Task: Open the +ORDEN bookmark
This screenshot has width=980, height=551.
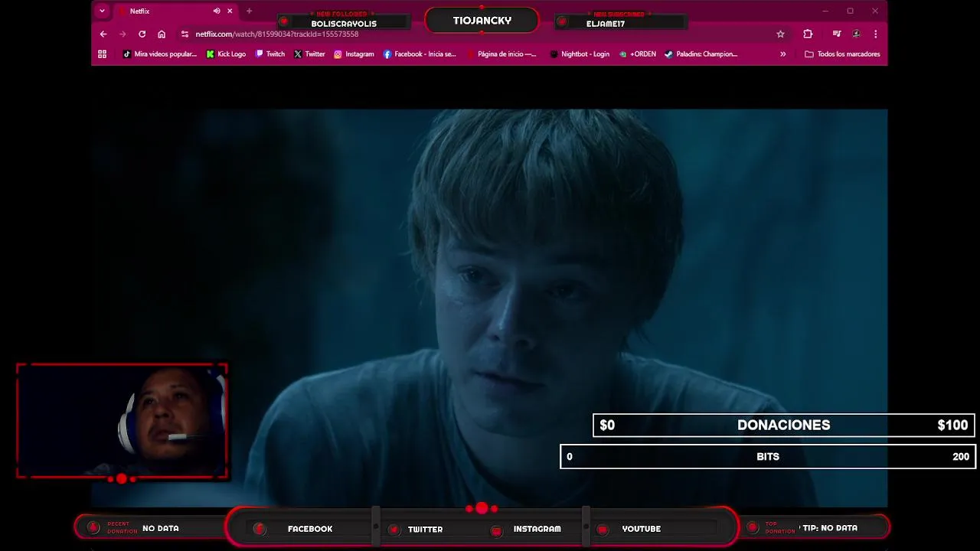Action: click(x=638, y=54)
